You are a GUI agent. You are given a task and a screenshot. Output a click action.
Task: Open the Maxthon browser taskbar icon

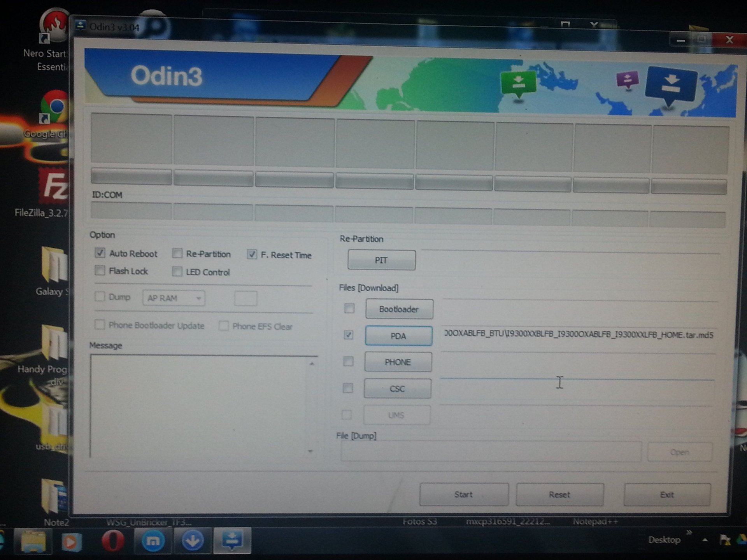153,541
